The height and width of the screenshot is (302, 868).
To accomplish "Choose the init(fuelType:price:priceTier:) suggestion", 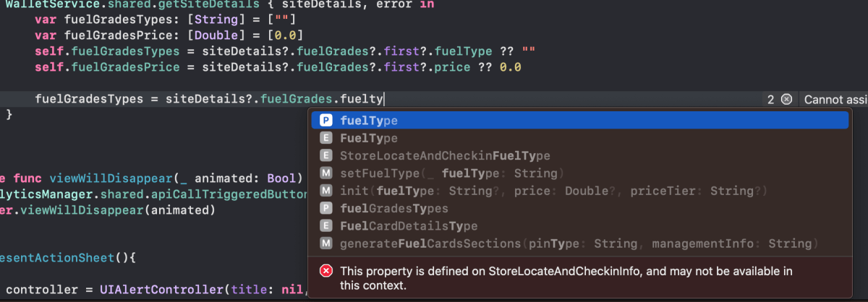I will (x=579, y=191).
